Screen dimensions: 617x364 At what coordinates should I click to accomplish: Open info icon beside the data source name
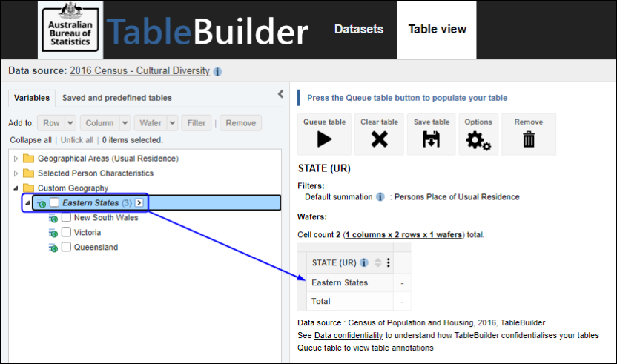click(217, 72)
